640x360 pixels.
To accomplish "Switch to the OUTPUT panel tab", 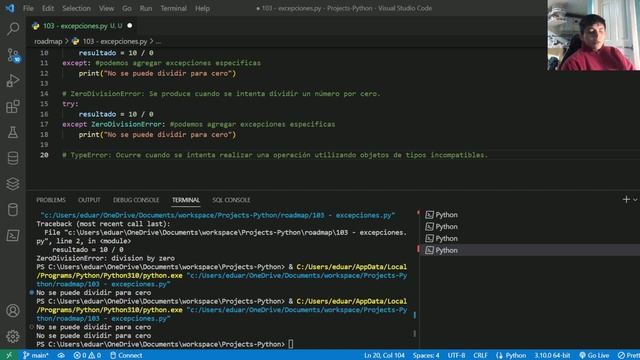I will pos(89,200).
